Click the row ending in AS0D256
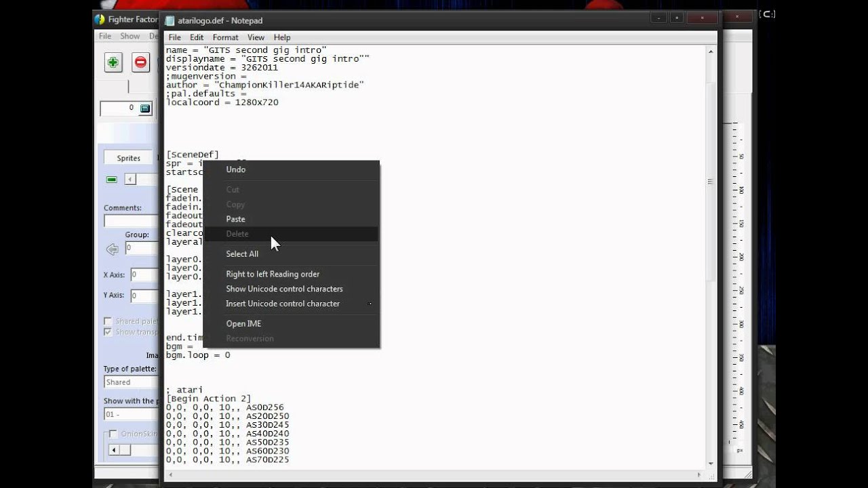 [224, 407]
